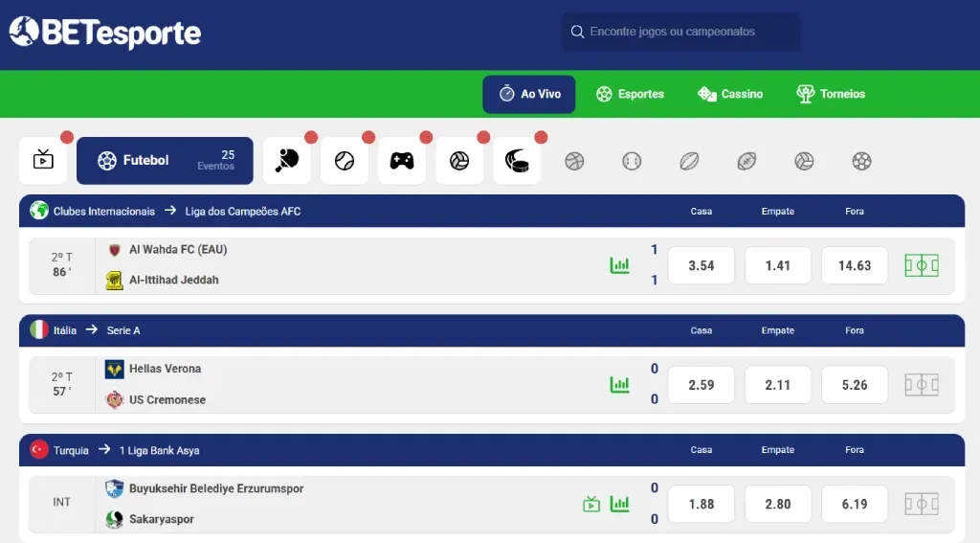Select the greyed basketball sport icon

(574, 161)
